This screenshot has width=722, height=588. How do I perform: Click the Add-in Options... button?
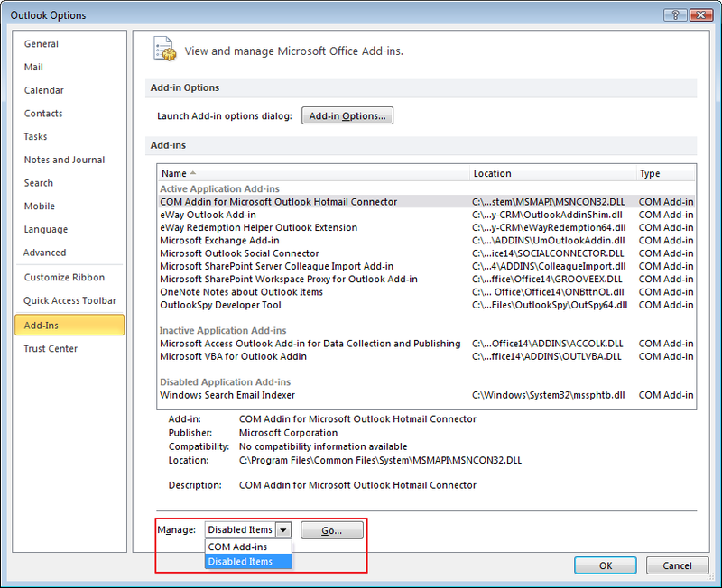347,116
